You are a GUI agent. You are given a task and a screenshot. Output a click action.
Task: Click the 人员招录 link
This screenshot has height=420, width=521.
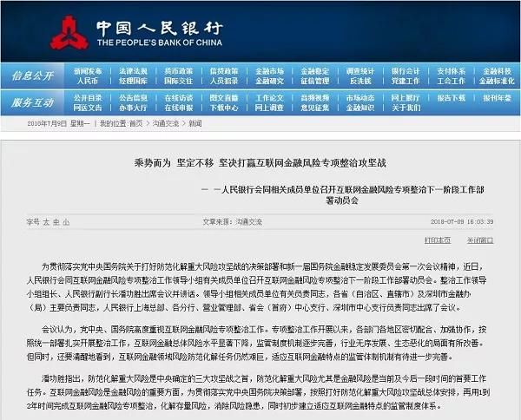pos(224,81)
